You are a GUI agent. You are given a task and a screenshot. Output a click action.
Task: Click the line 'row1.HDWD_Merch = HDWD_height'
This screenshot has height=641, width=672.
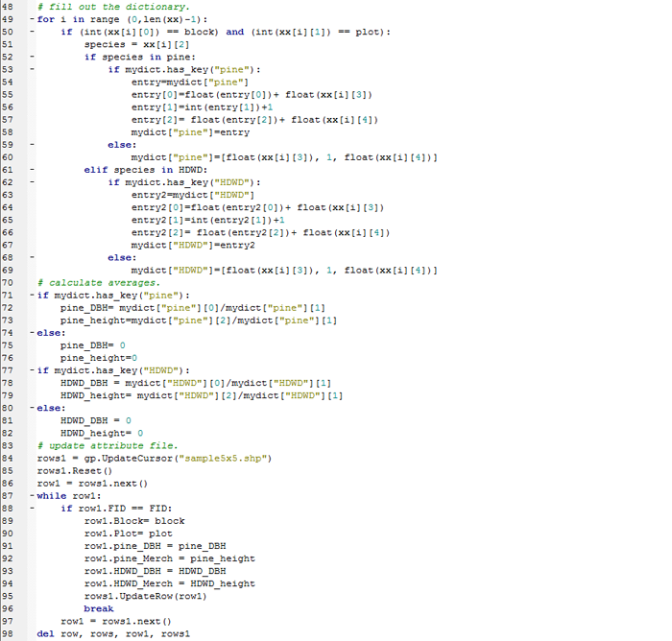click(x=170, y=583)
